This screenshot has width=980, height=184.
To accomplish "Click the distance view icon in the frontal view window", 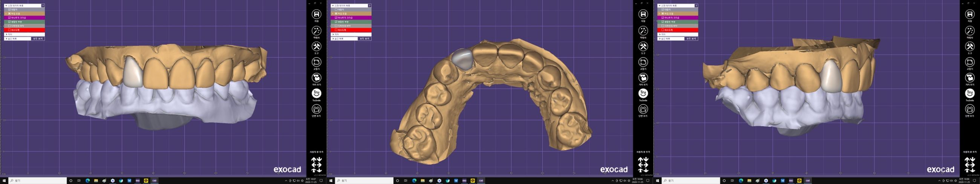I will pyautogui.click(x=316, y=78).
